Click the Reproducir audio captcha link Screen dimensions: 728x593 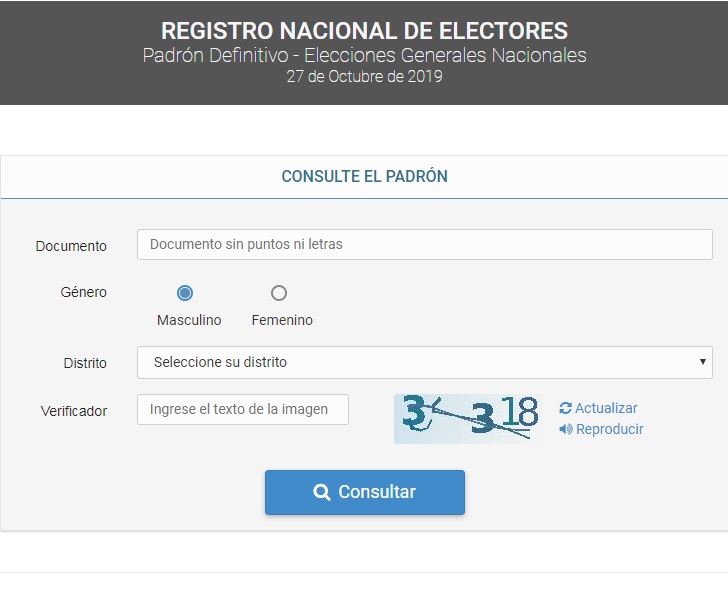(x=609, y=429)
